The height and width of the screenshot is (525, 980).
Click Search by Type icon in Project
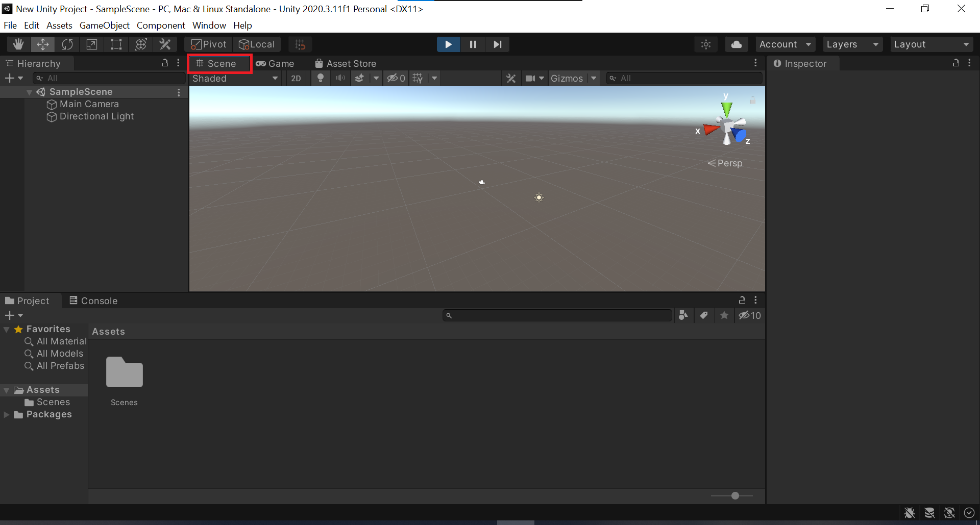tap(683, 315)
